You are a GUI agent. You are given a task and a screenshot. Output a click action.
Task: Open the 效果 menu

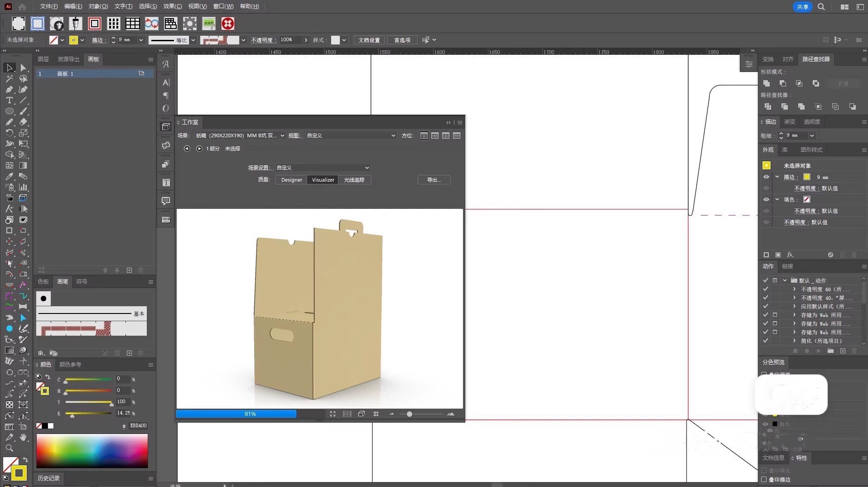[172, 6]
